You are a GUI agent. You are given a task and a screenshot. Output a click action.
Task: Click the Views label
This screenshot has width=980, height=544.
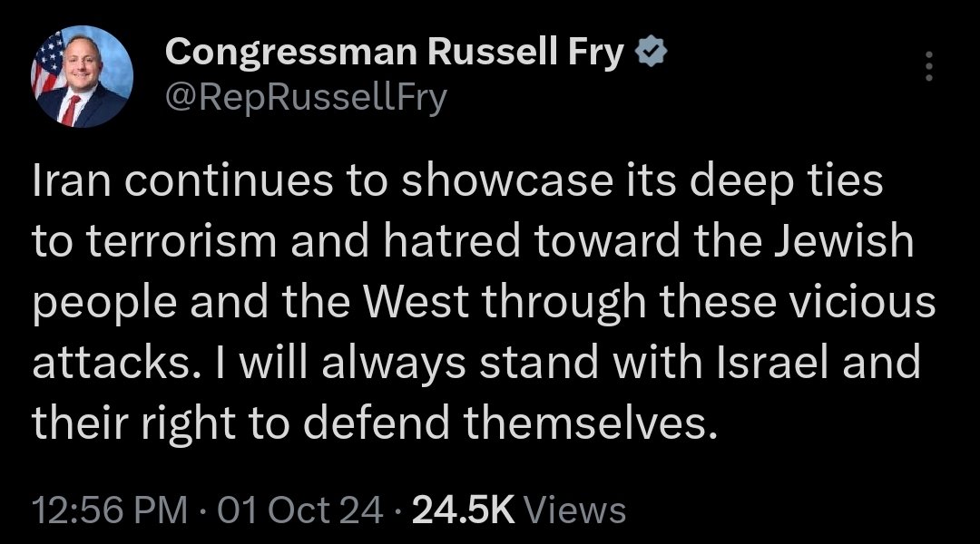576,510
